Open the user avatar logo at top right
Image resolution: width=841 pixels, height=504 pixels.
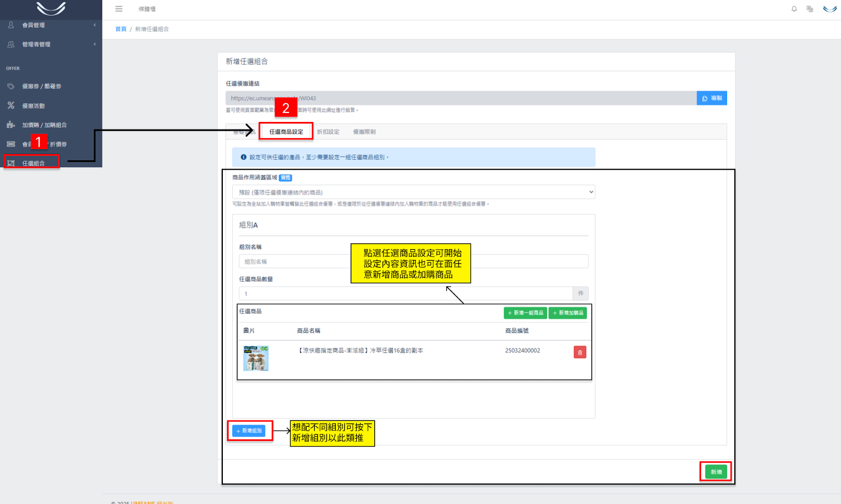pos(830,9)
